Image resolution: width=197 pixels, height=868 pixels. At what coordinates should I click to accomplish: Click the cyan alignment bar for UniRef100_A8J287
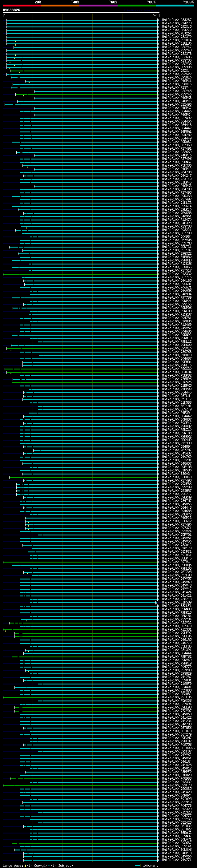pyautogui.click(x=82, y=20)
